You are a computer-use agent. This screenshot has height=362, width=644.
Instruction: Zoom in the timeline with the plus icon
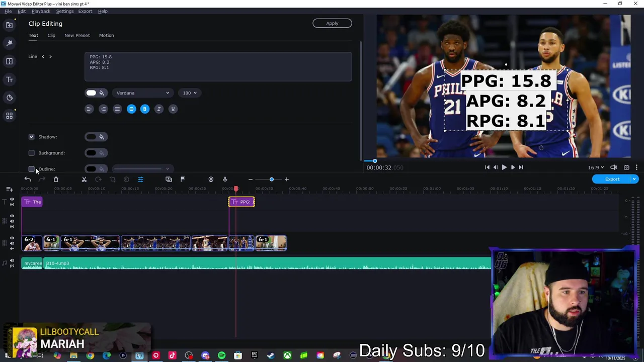click(287, 179)
